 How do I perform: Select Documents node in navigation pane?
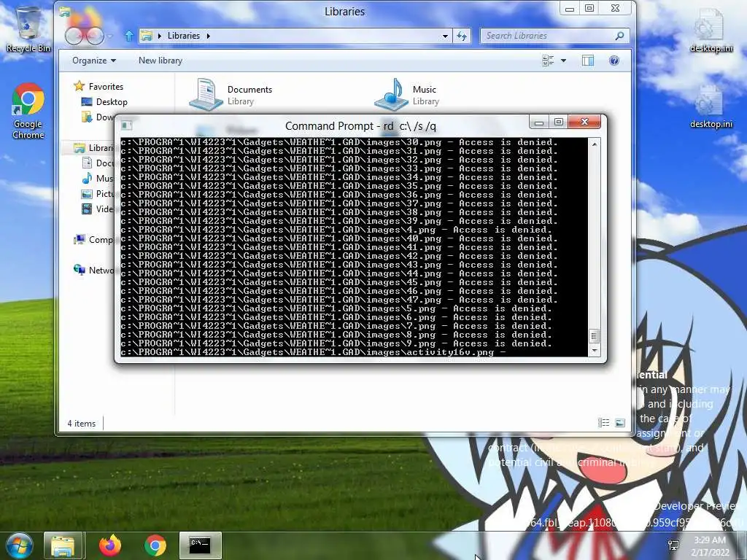(x=98, y=163)
